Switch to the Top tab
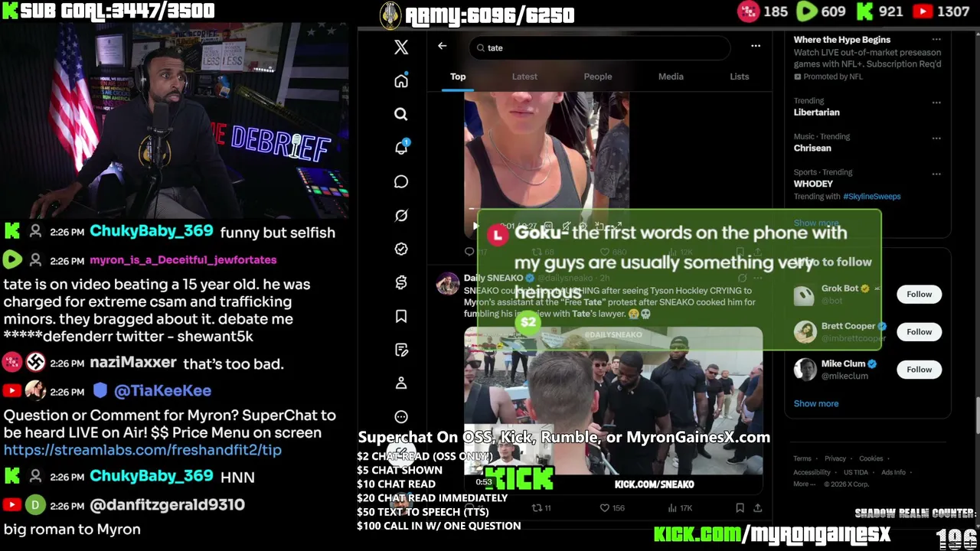 pos(458,77)
